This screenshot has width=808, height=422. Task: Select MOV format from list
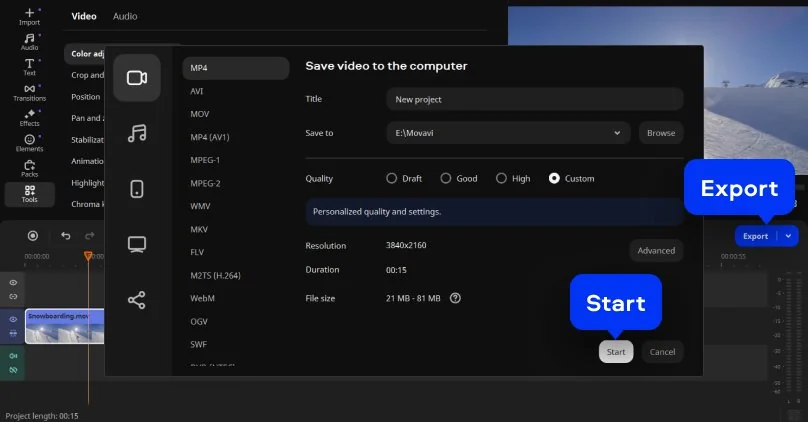[x=200, y=114]
